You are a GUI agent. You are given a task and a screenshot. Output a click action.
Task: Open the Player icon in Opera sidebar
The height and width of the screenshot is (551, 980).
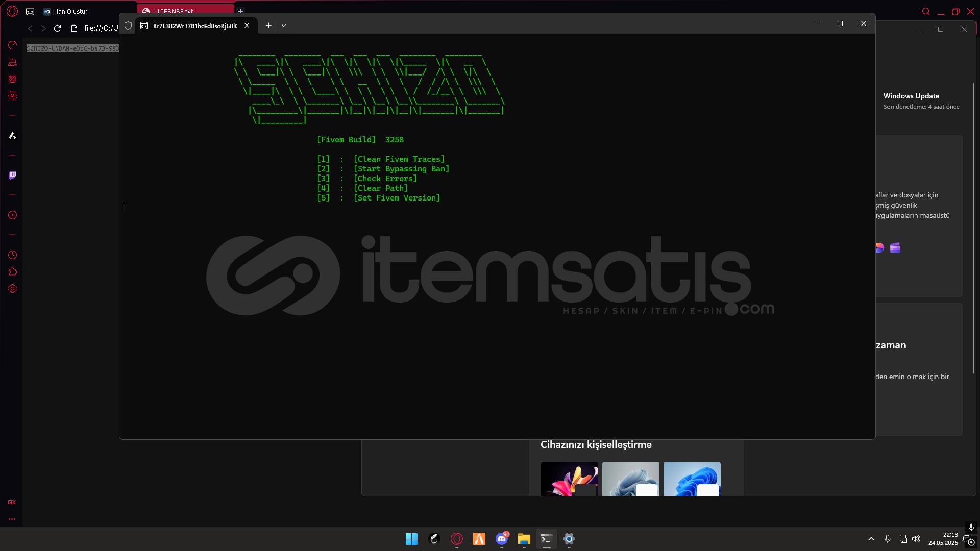(13, 215)
